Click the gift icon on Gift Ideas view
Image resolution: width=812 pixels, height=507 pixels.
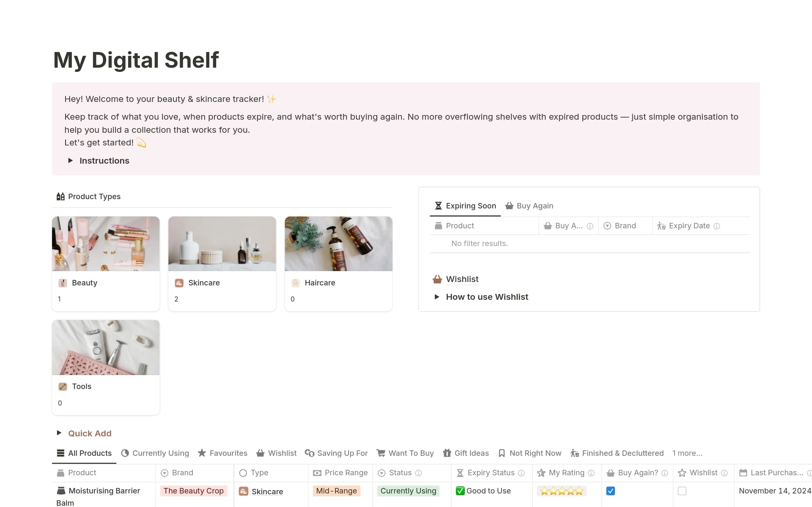click(447, 453)
